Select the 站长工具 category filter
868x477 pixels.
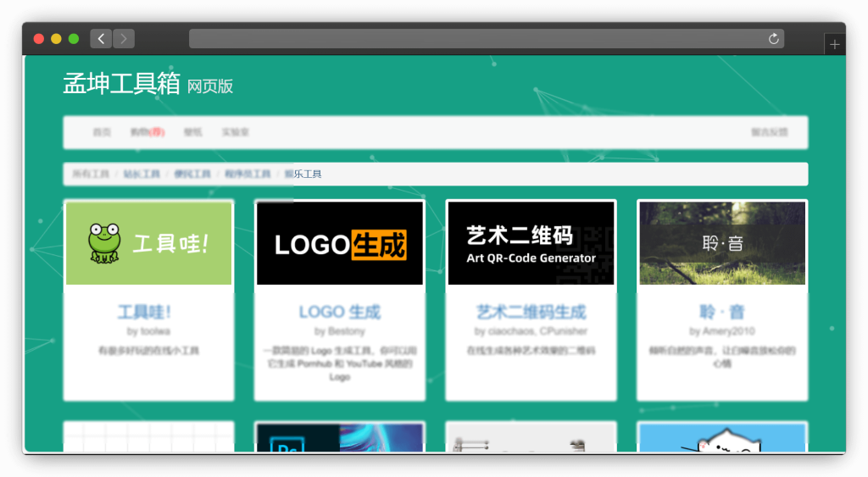point(142,174)
